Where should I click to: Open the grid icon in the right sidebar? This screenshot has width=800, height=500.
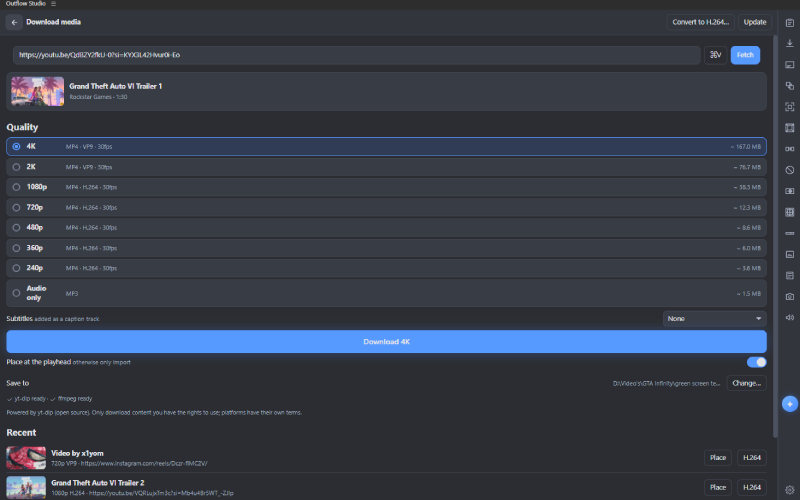point(789,212)
